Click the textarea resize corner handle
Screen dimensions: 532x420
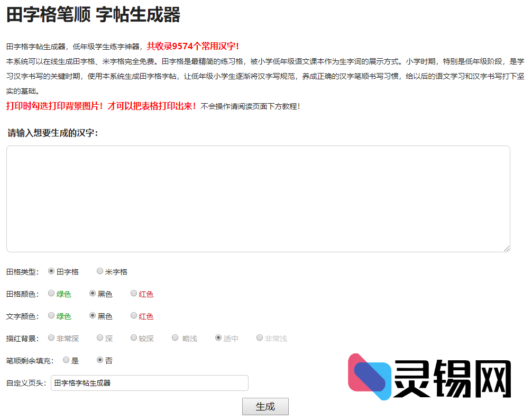(507, 249)
